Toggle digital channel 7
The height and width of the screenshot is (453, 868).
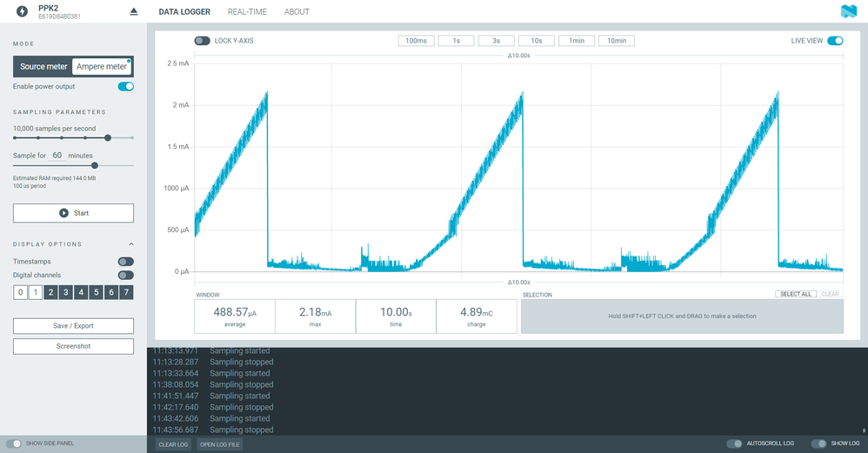[126, 292]
